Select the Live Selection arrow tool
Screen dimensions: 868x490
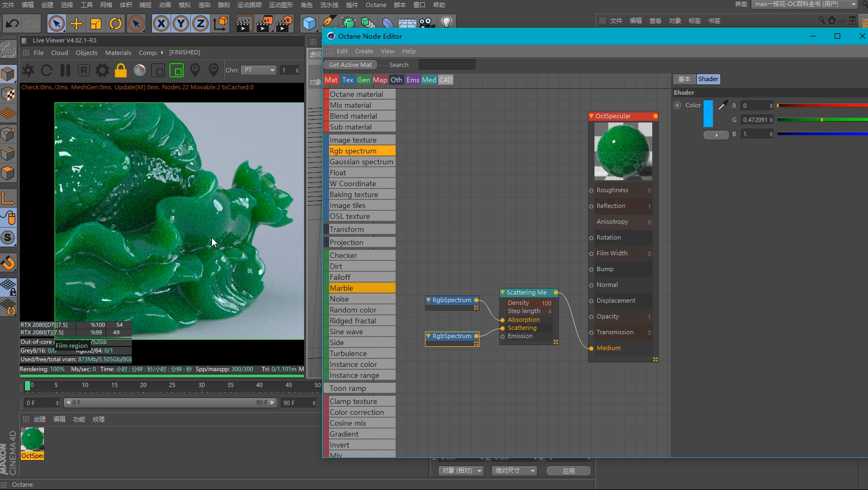tap(57, 23)
